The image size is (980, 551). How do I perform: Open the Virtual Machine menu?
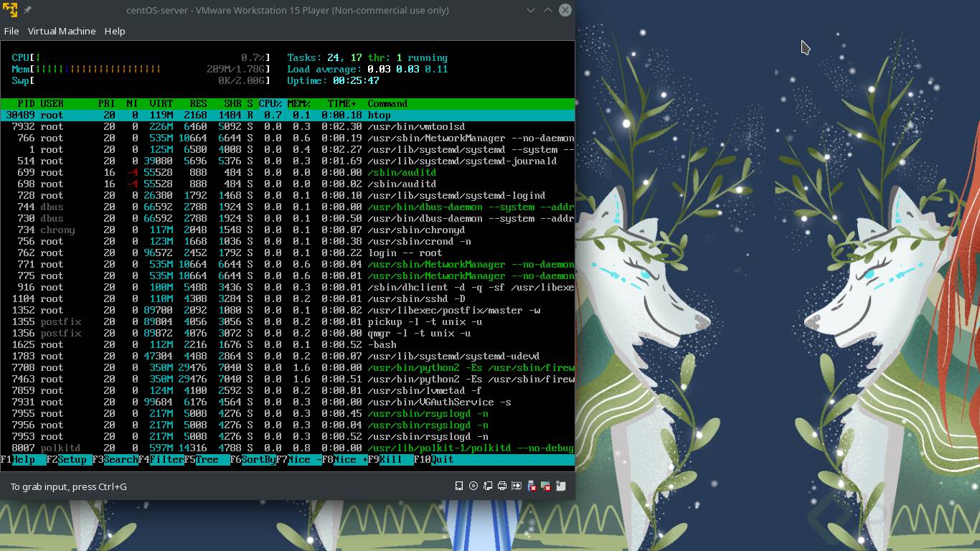62,31
